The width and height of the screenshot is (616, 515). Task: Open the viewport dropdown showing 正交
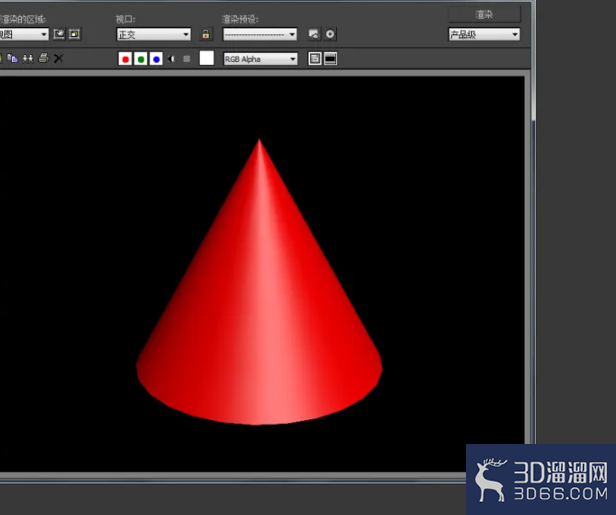tap(154, 35)
